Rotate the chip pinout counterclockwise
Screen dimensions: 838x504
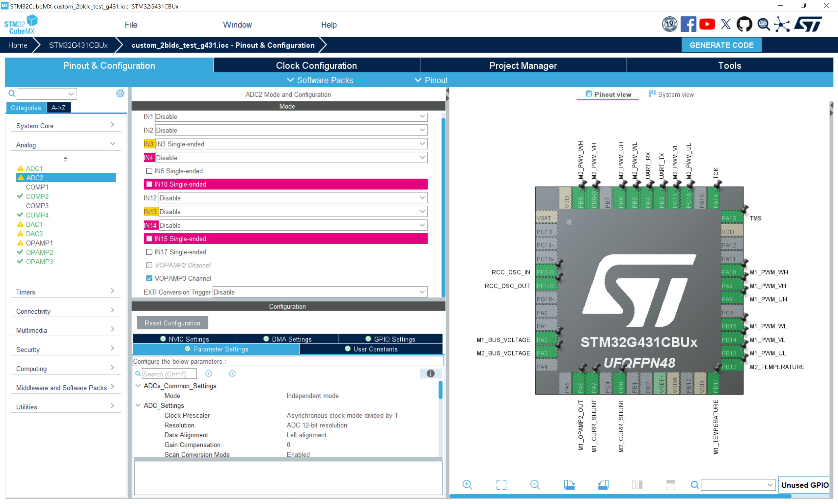coord(604,485)
